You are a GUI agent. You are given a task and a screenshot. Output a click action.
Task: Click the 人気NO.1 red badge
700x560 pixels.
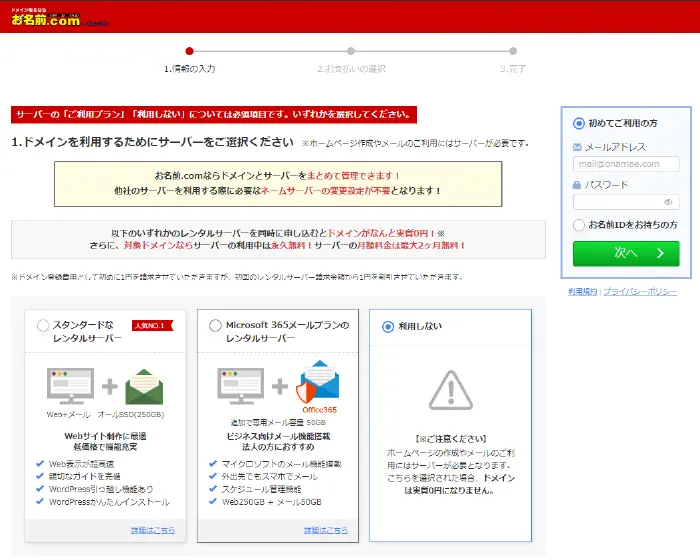(152, 326)
